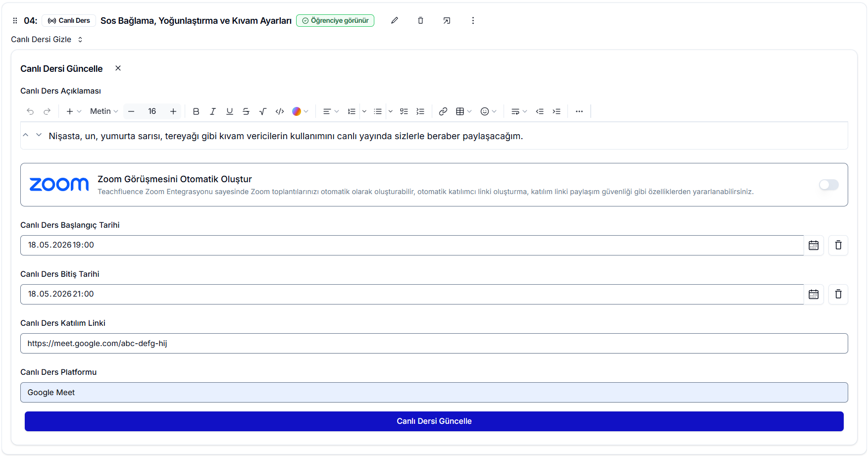Click lesson title Sos Bağlama, Yoğunlaştırma ve Kıvam Ayarları

196,20
